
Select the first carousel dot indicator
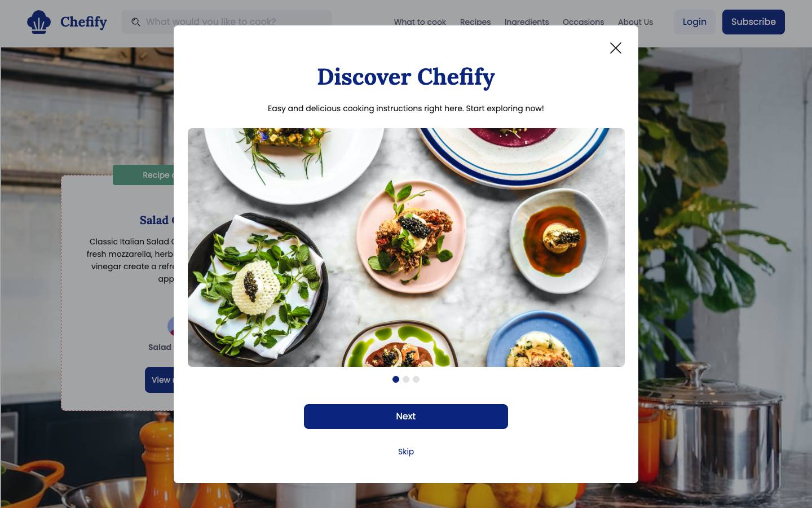click(x=396, y=379)
